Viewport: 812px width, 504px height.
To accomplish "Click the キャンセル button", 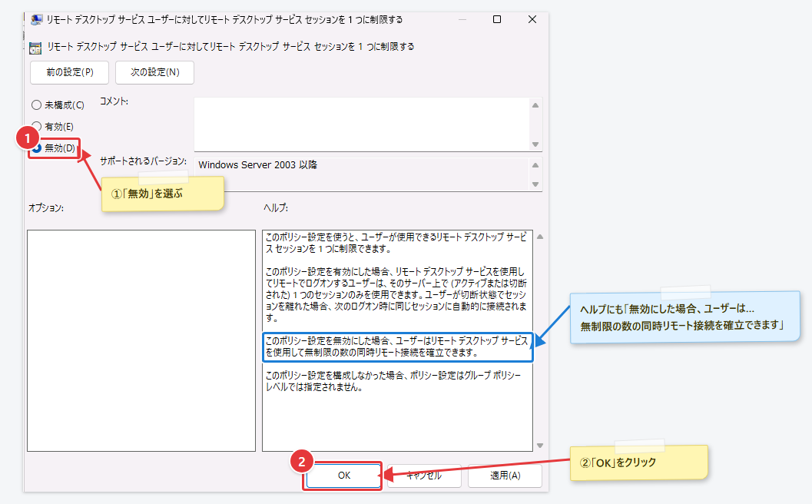I will [x=424, y=476].
